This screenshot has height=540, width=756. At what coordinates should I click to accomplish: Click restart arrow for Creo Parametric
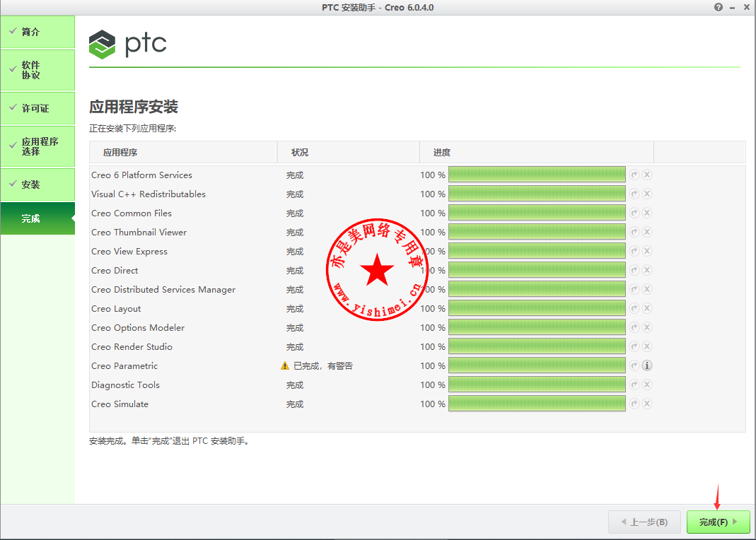click(x=634, y=365)
